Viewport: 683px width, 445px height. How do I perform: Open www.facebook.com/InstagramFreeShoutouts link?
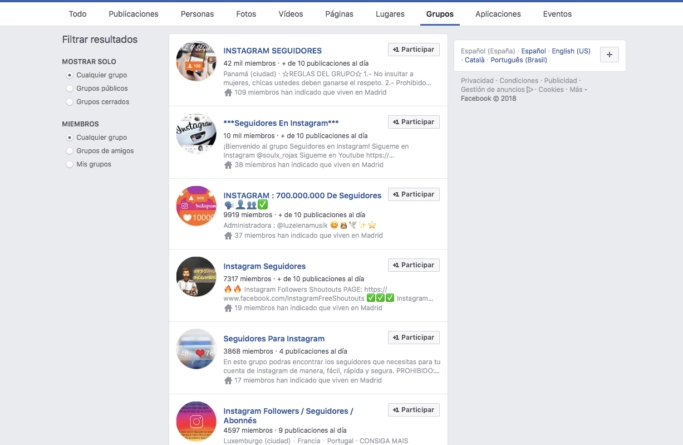[294, 298]
